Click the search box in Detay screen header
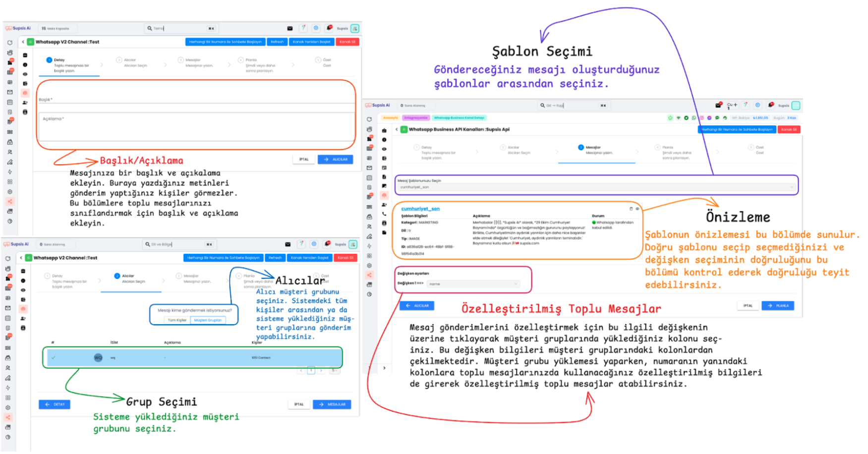Image resolution: width=868 pixels, height=454 pixels. coord(181,28)
